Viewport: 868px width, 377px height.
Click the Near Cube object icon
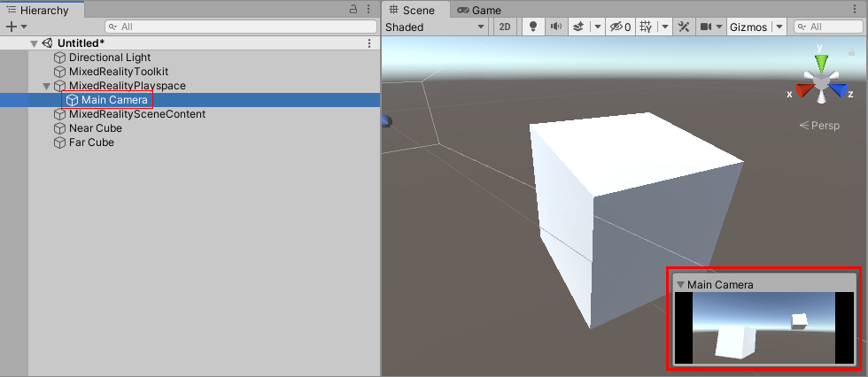(x=59, y=128)
